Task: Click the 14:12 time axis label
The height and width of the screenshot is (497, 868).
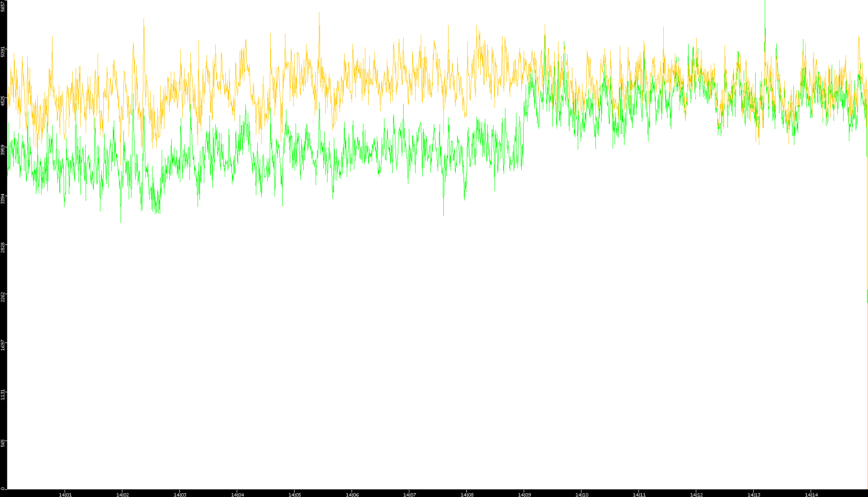Action: point(696,494)
